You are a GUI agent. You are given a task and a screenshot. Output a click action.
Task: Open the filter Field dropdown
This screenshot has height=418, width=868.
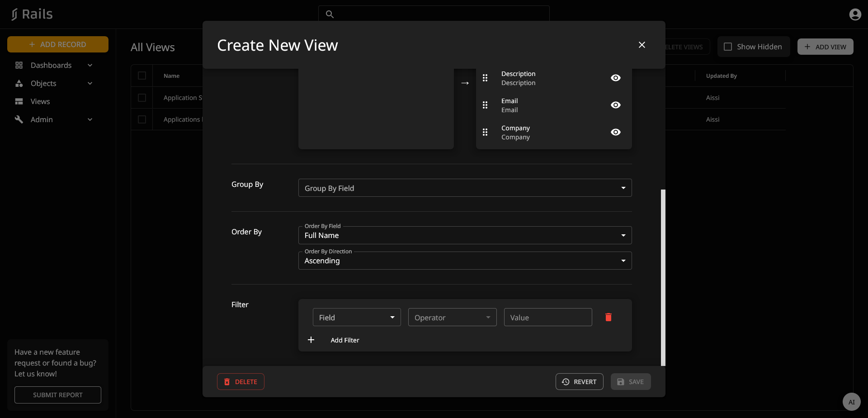tap(357, 317)
